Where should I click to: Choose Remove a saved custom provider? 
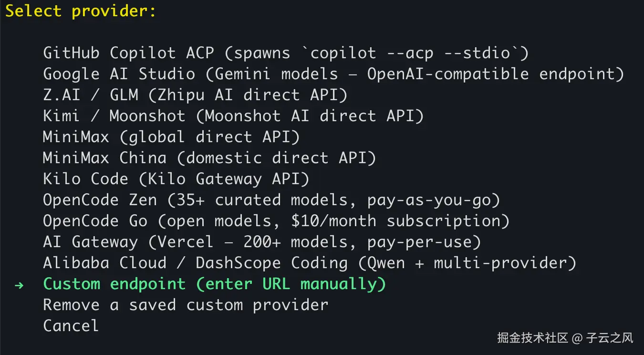point(185,305)
